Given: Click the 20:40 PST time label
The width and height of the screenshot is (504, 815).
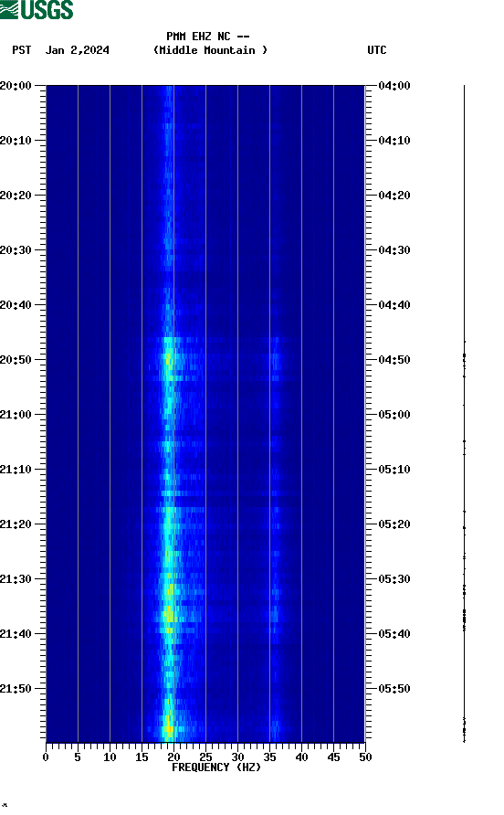Looking at the screenshot, I should click(16, 305).
